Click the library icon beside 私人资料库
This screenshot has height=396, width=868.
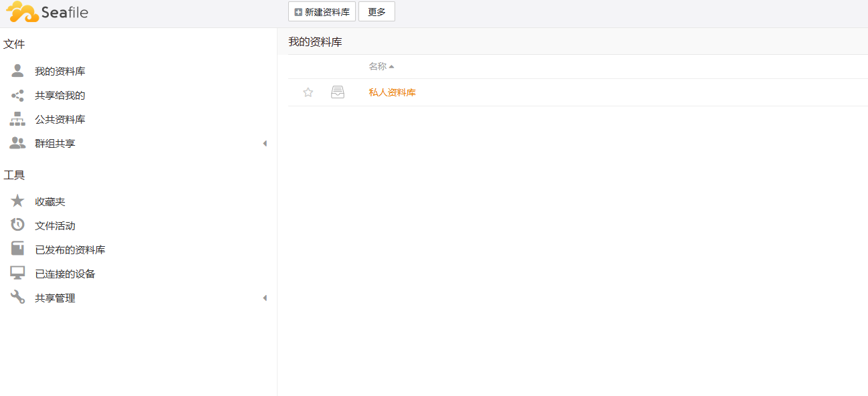338,92
